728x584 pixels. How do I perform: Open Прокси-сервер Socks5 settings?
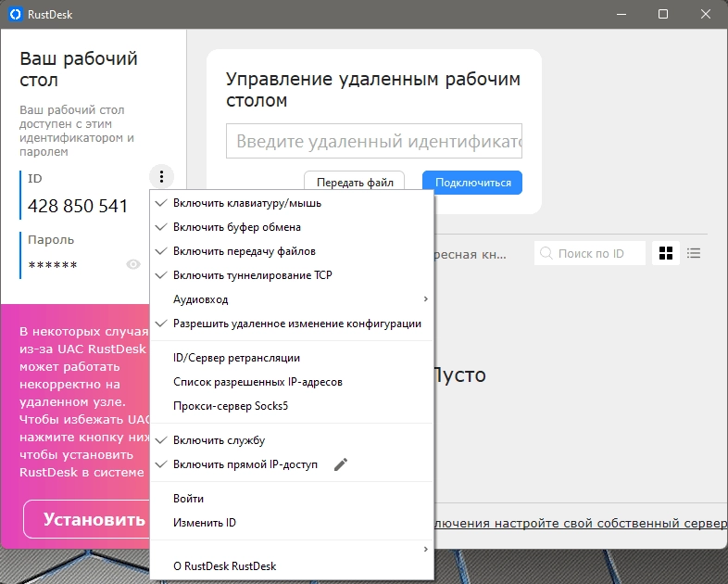(x=292, y=407)
